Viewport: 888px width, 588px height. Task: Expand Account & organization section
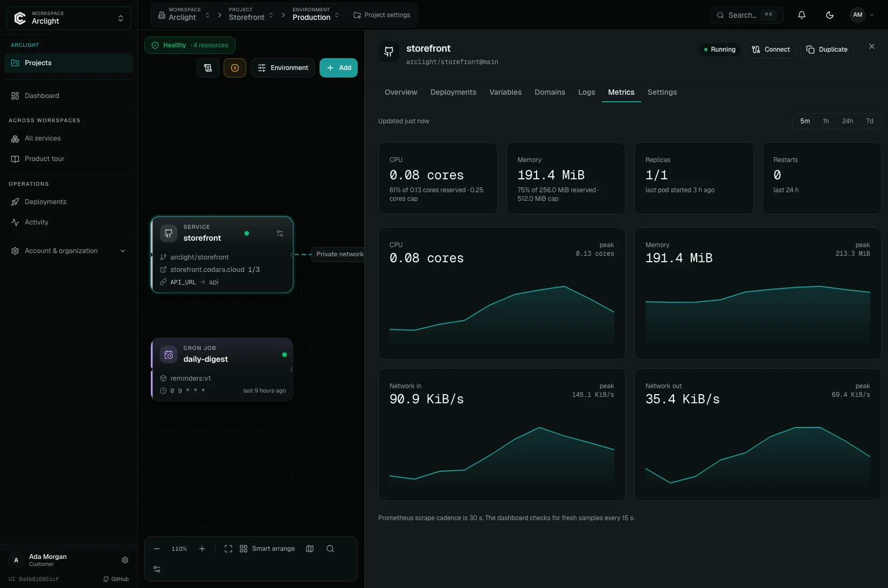[x=68, y=251]
